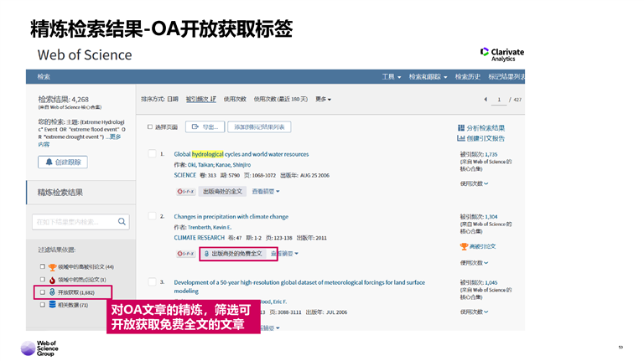Screen dimensions: 644x361
Task: Click the chart icon beside 创建引文报告
Action: click(461, 138)
